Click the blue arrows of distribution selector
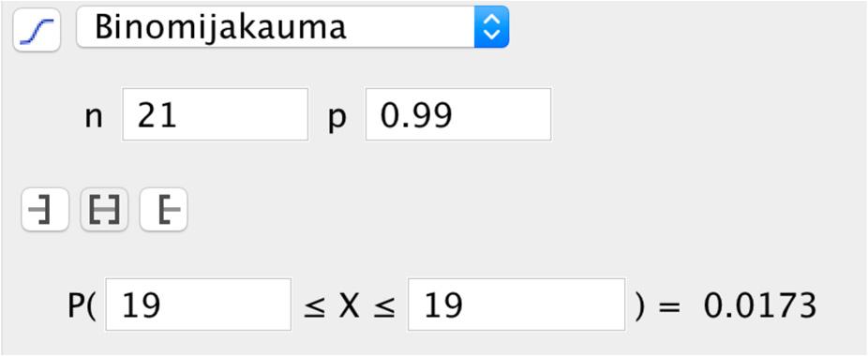This screenshot has height=356, width=868. point(491,26)
